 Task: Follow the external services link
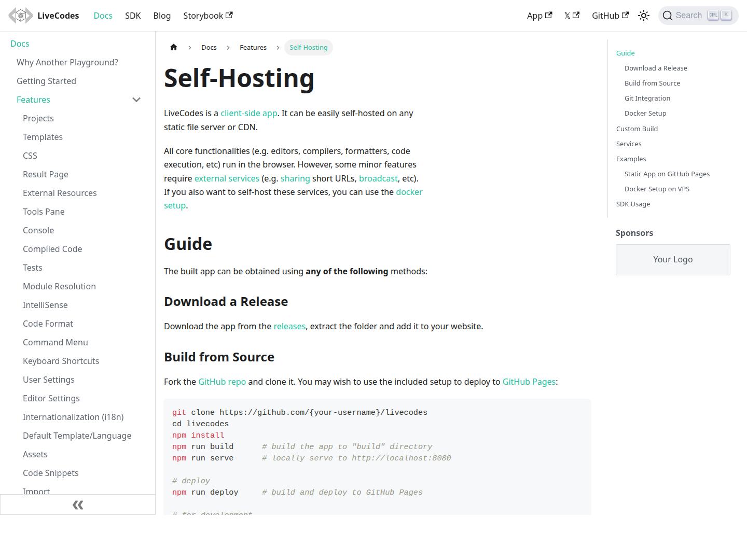(x=227, y=178)
